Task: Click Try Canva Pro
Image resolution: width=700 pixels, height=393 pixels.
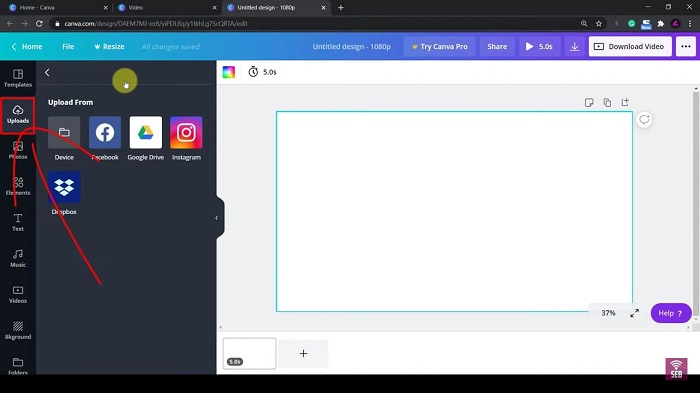Action: click(440, 46)
